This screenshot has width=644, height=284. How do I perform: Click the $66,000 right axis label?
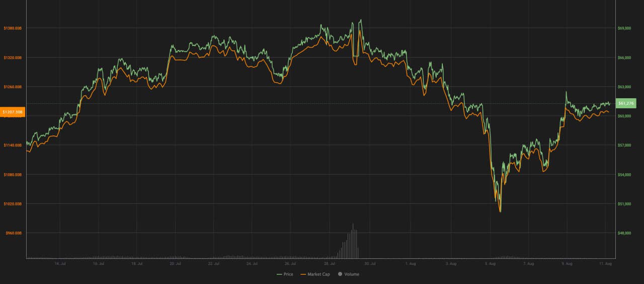(x=624, y=58)
